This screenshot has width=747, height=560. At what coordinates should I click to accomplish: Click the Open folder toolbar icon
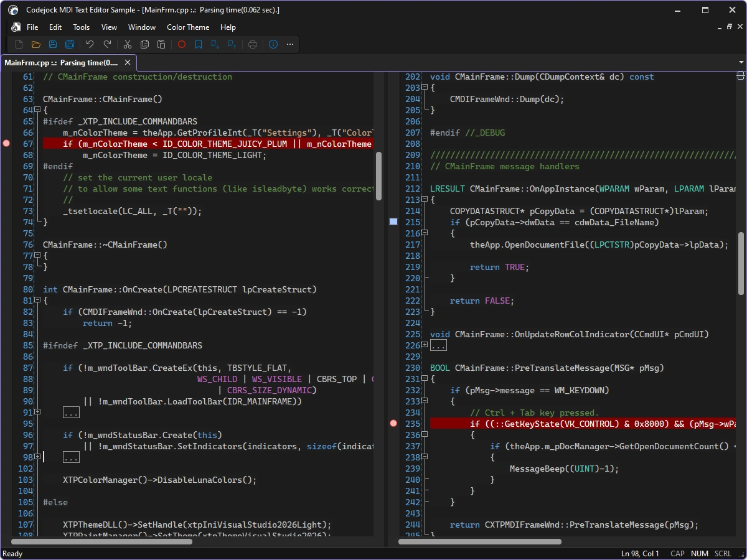(36, 44)
